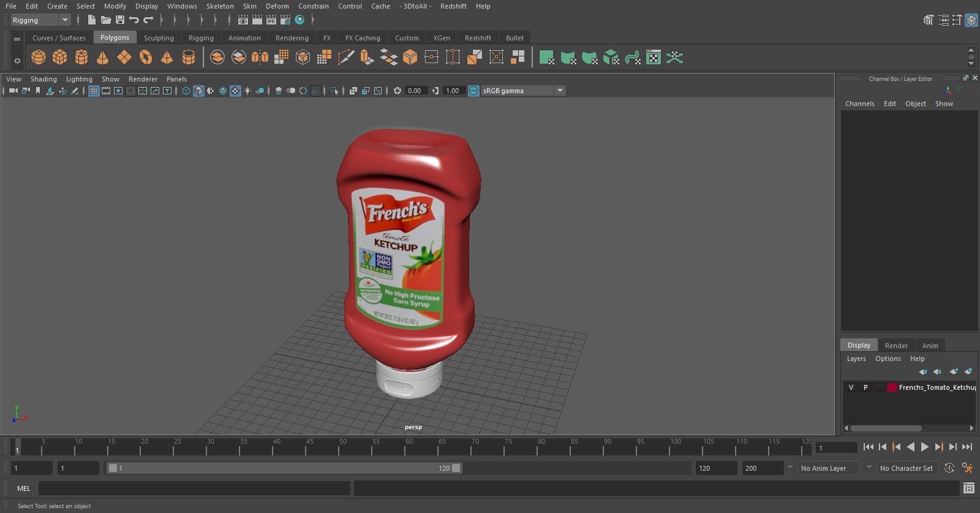Open the No Character Set dropdown
980x513 pixels.
907,468
